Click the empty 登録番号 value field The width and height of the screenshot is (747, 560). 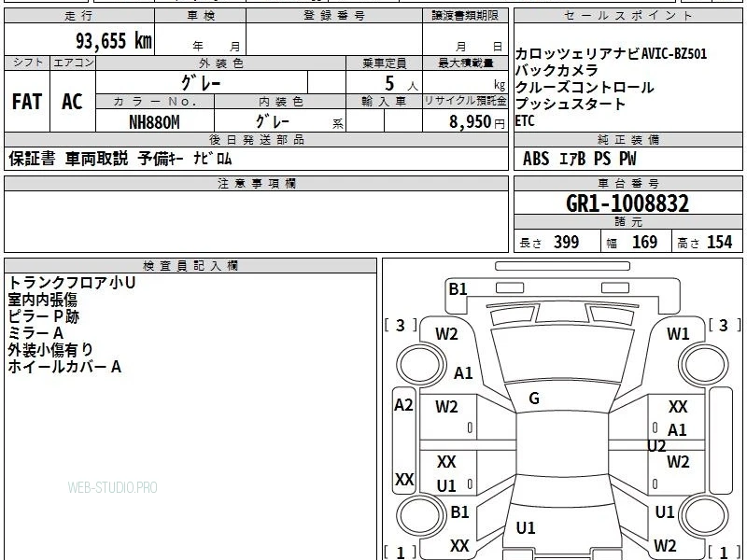point(334,39)
